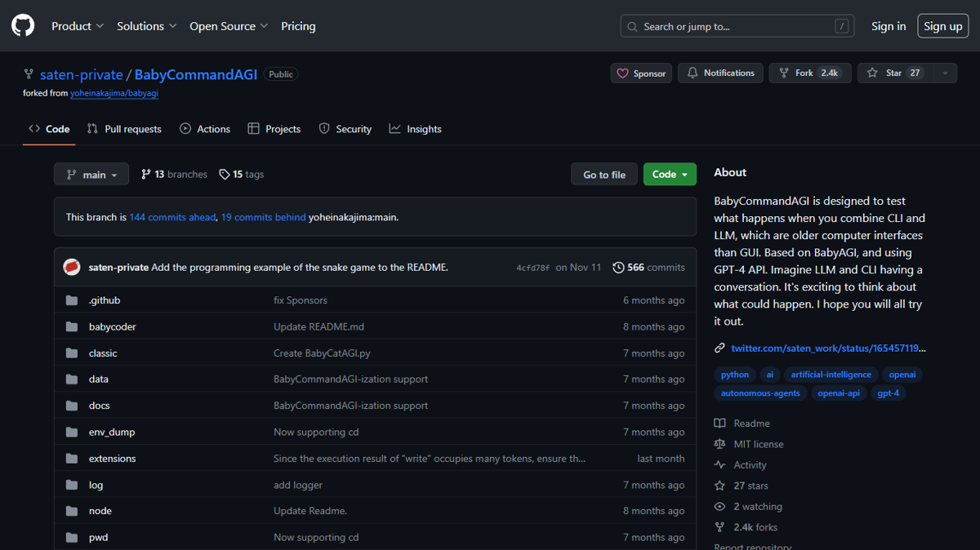Open the 19 commits behind link
Screen dimensions: 980x550
(x=264, y=218)
